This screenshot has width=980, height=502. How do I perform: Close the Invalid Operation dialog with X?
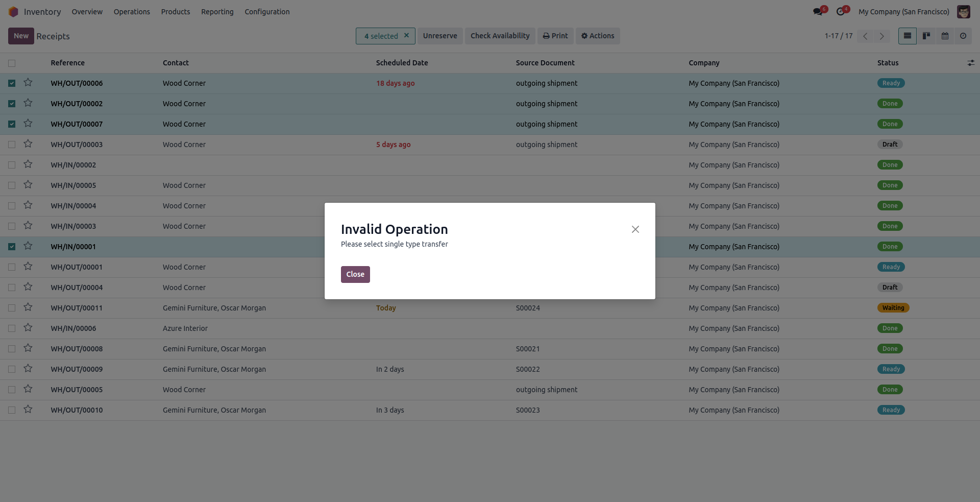(x=635, y=229)
